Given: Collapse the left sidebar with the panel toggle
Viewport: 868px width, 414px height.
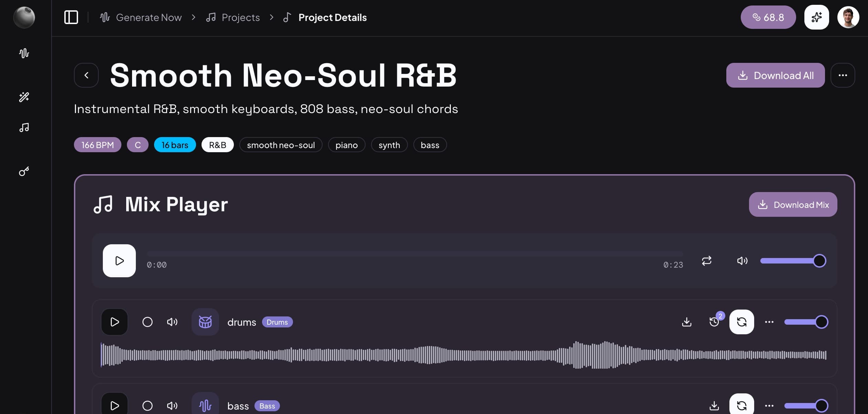Looking at the screenshot, I should 71,17.
